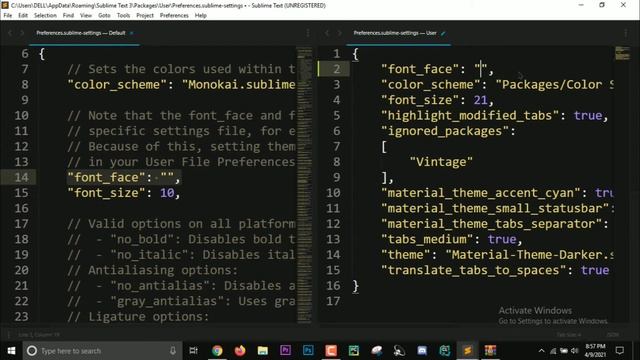Open the Find menu
The image size is (640, 360).
[x=68, y=16]
